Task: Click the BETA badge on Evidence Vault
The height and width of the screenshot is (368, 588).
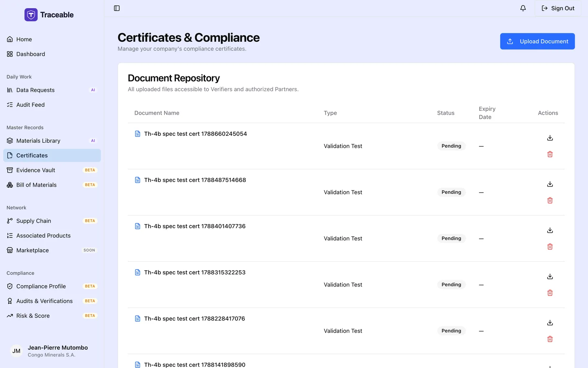Action: pos(90,170)
